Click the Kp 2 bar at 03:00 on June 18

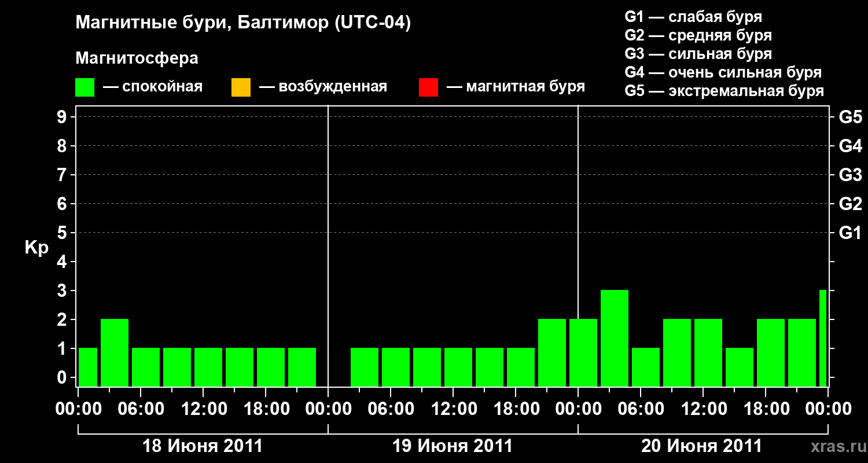(115, 353)
